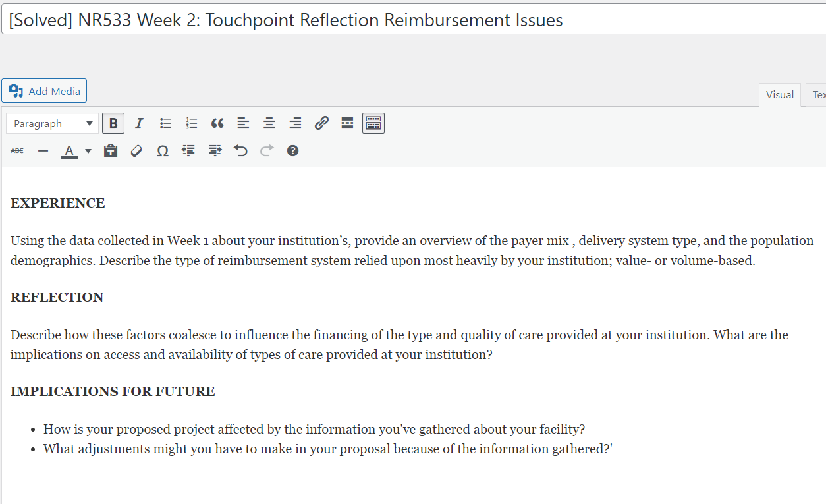The image size is (826, 504).
Task: Click the REFLECTION heading text
Action: click(x=57, y=297)
